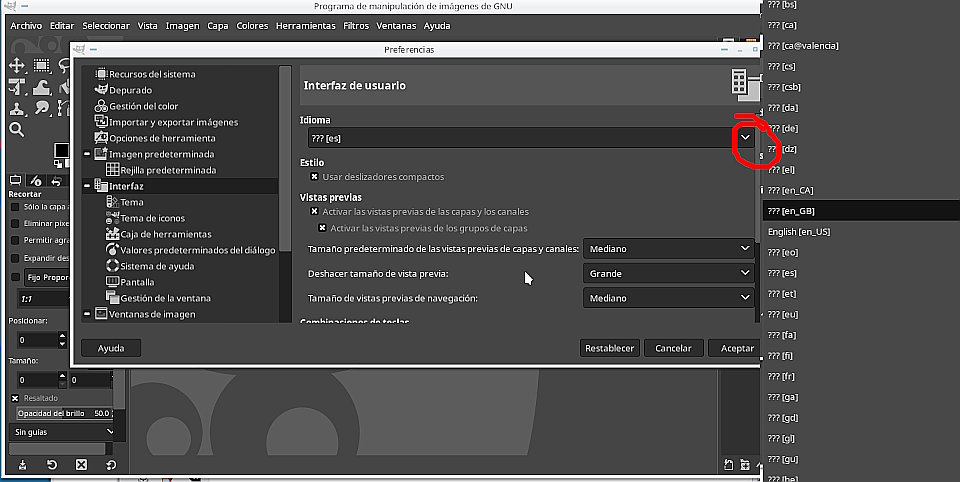Open the Seleccionar menu
This screenshot has height=482, width=960.
point(106,26)
